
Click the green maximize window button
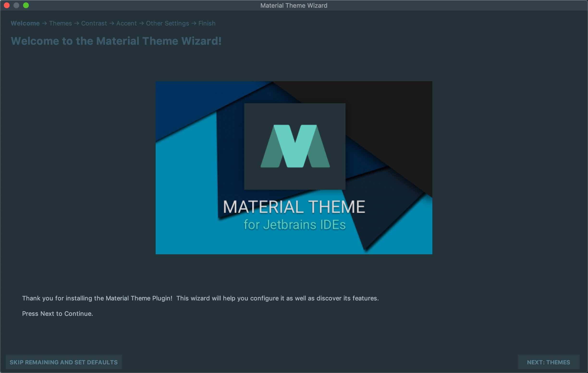point(26,5)
